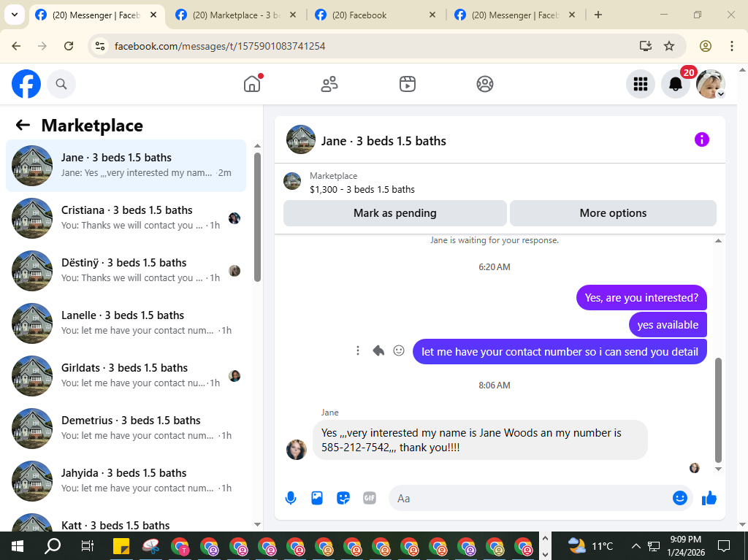Open the Profile circle icon in navigation
748x560 pixels.
[x=485, y=84]
